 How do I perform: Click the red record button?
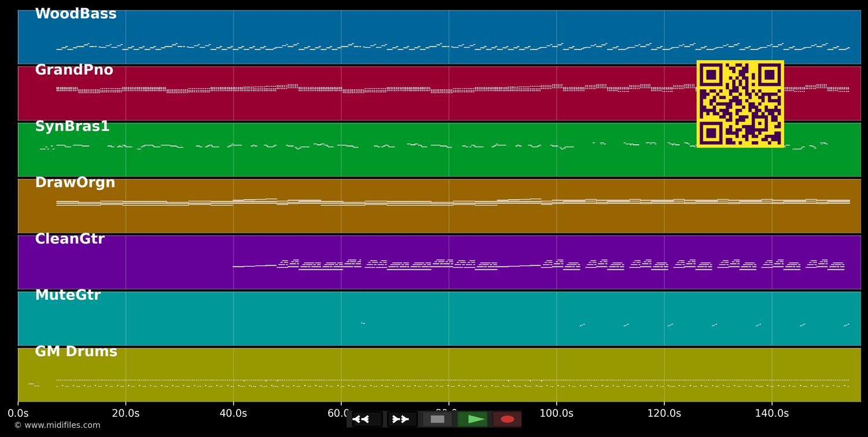point(507,419)
